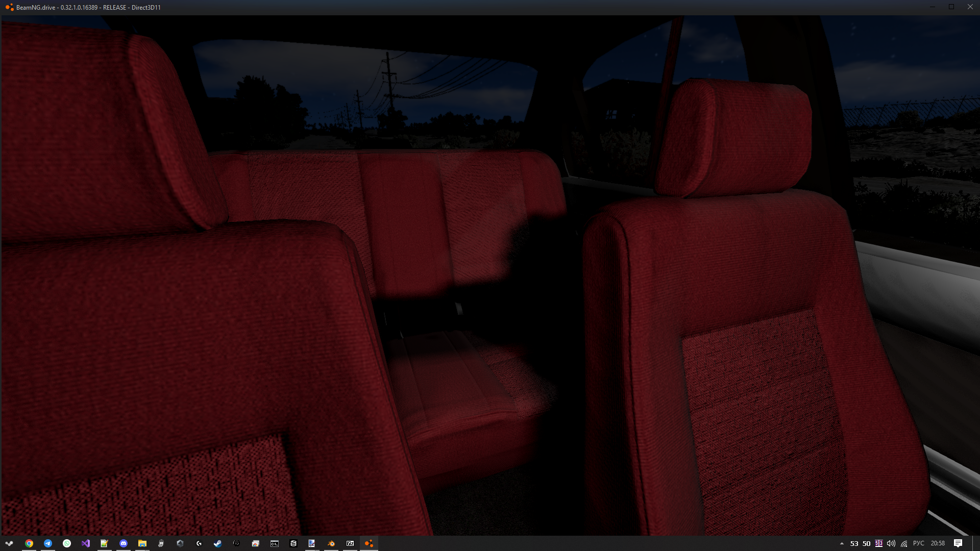Open Wi-Fi network settings in the tray
The width and height of the screenshot is (980, 551).
pyautogui.click(x=904, y=543)
